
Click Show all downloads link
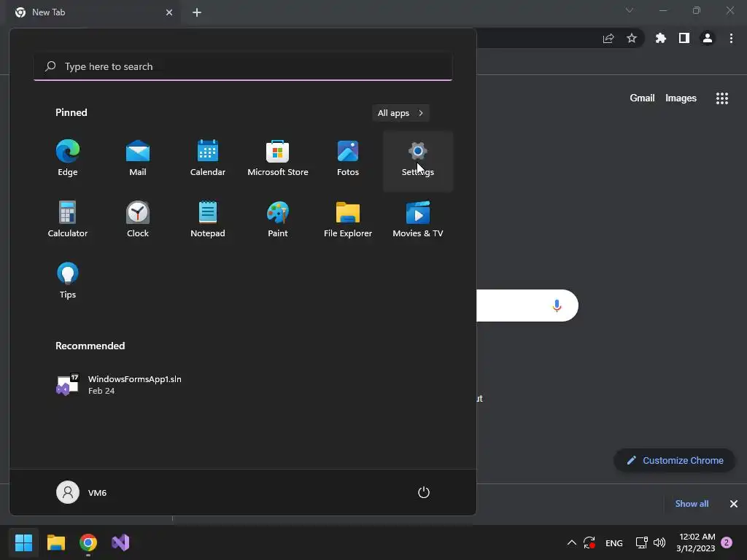pyautogui.click(x=692, y=504)
